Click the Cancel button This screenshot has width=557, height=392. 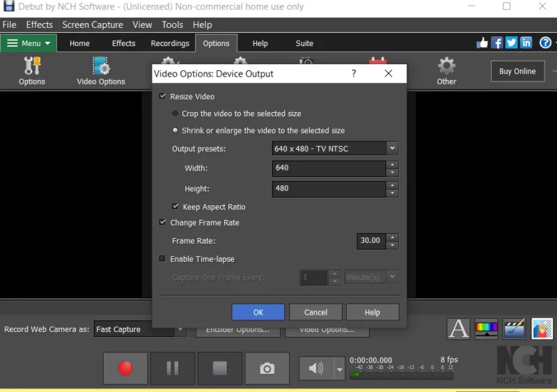pyautogui.click(x=315, y=312)
